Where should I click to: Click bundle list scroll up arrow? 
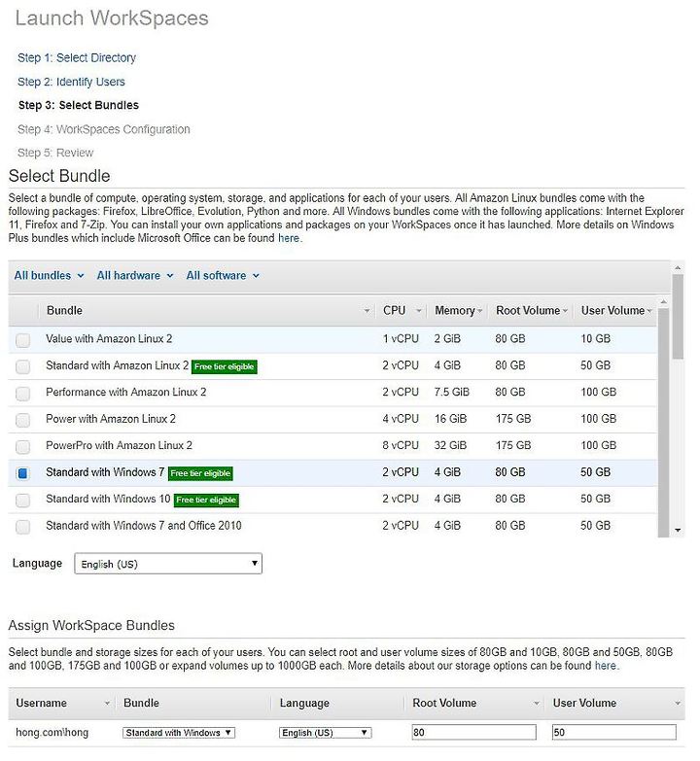(x=679, y=268)
